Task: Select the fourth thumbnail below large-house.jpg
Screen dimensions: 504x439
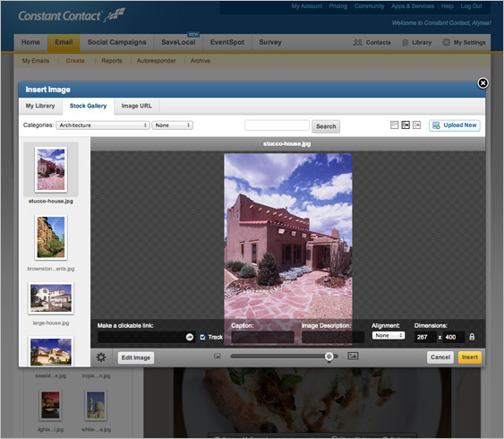Action: (51, 351)
